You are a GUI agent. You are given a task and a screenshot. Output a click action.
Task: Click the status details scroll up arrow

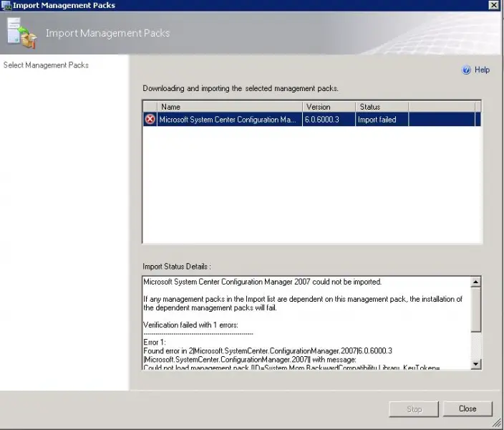click(x=475, y=282)
